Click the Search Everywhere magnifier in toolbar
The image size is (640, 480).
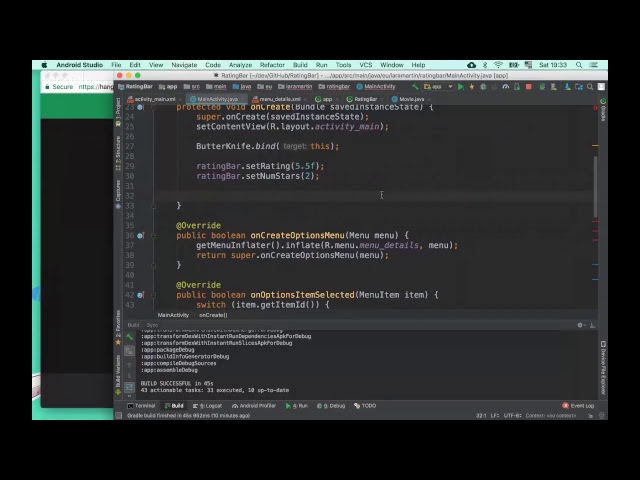(590, 87)
